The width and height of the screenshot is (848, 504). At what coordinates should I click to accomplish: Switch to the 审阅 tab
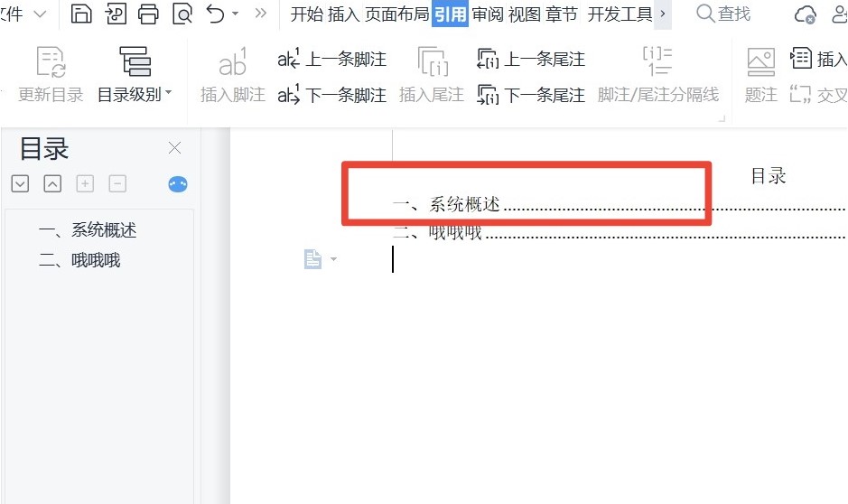point(488,14)
